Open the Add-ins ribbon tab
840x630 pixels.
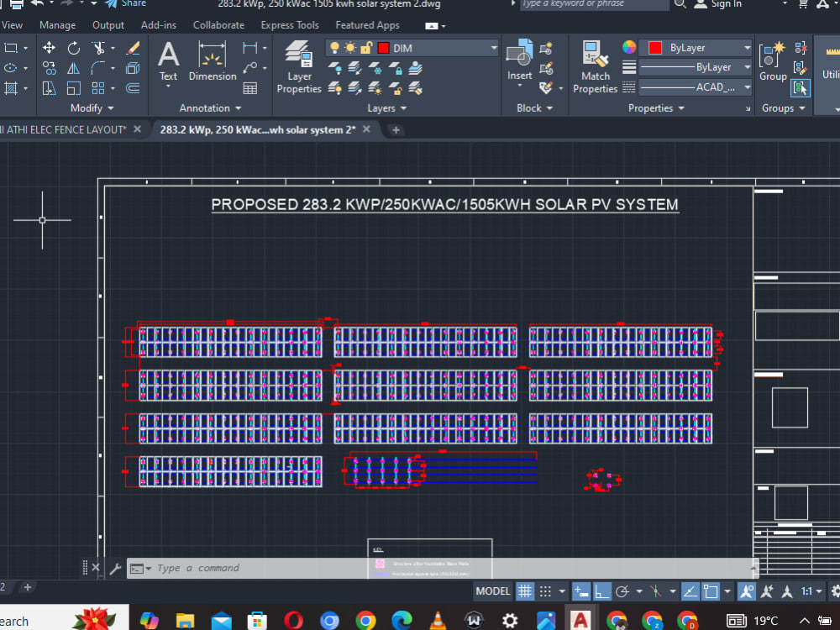coord(159,25)
